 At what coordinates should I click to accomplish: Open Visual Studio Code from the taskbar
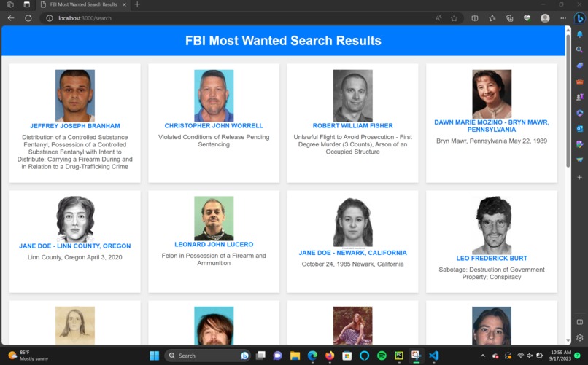433,356
